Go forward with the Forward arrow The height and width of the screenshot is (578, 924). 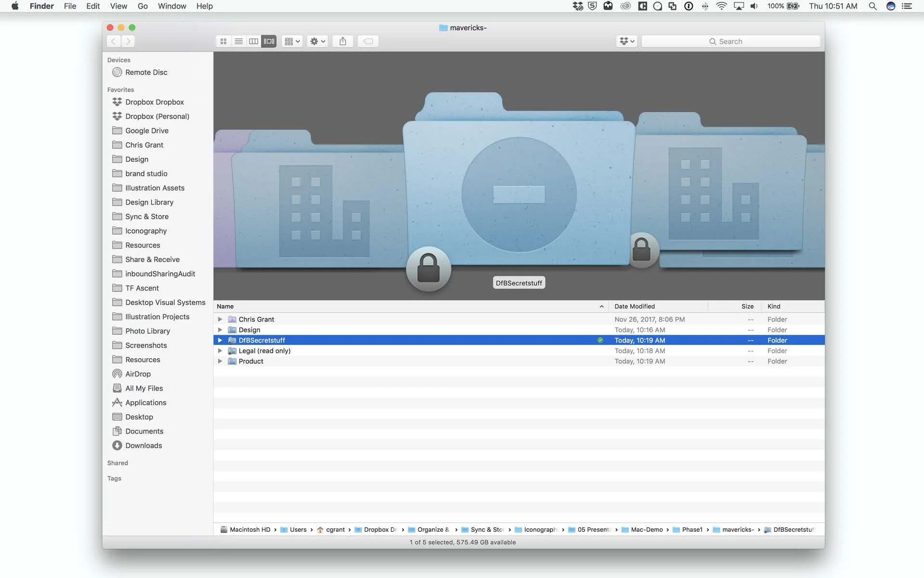pos(128,41)
